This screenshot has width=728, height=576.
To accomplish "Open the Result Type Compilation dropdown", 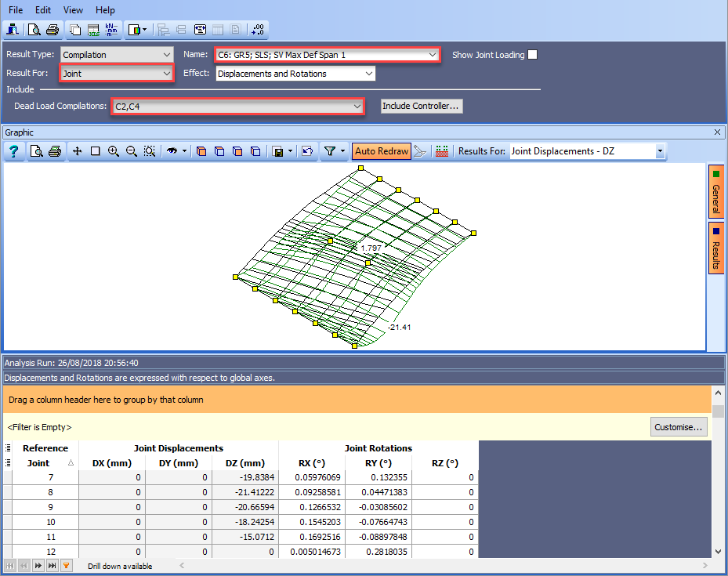I will [x=117, y=55].
